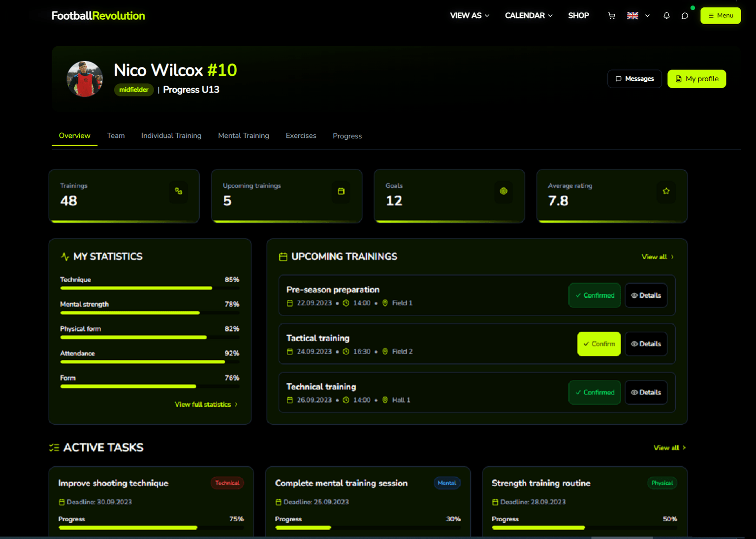Viewport: 756px width, 539px height.
Task: Click the Upcoming trainings calendar icon
Action: 341,191
